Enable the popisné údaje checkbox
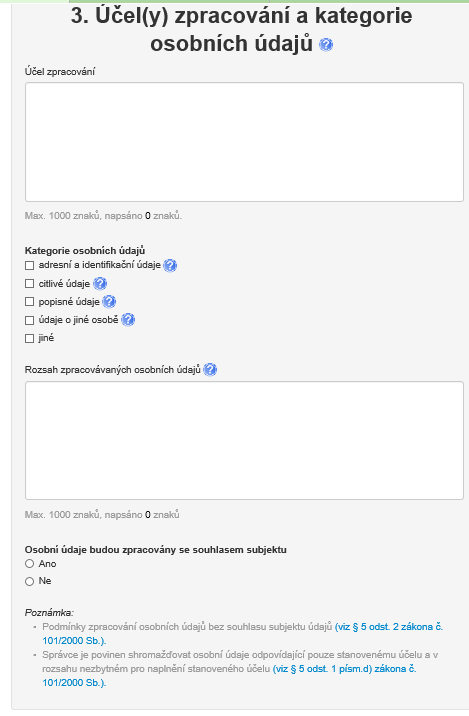This screenshot has height=716, width=469. click(30, 302)
